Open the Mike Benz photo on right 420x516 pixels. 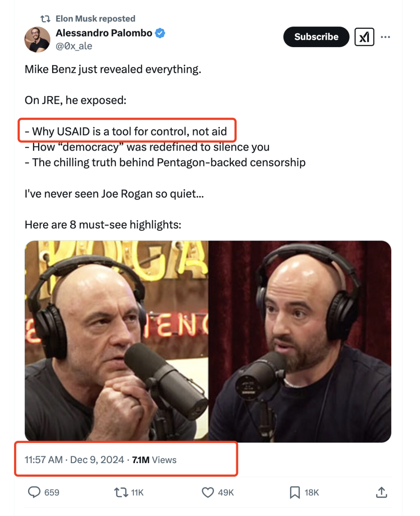[300, 341]
